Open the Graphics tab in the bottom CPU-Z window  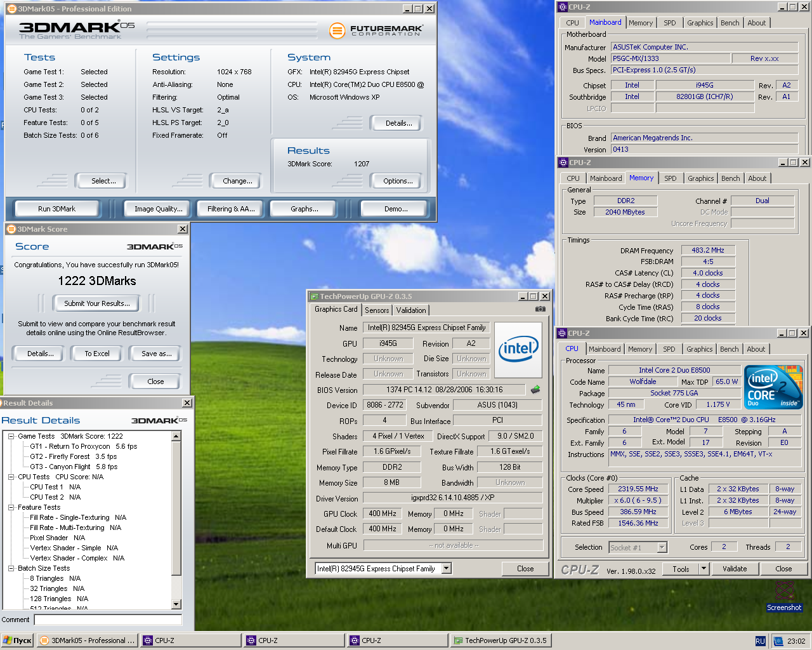click(x=699, y=349)
